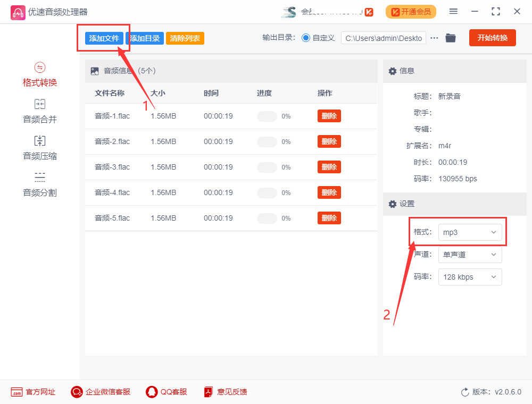The width and height of the screenshot is (532, 404).
Task: Delete the 音频-3.flac row
Action: pyautogui.click(x=329, y=167)
